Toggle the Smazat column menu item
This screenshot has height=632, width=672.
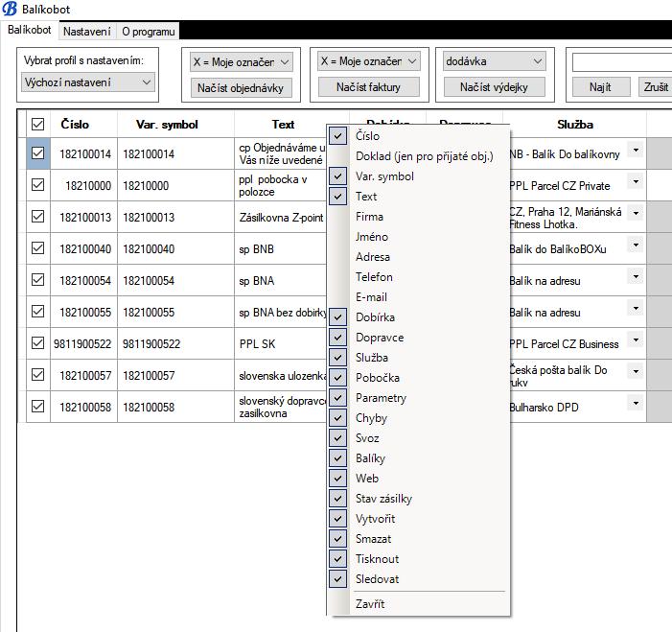[x=419, y=539]
